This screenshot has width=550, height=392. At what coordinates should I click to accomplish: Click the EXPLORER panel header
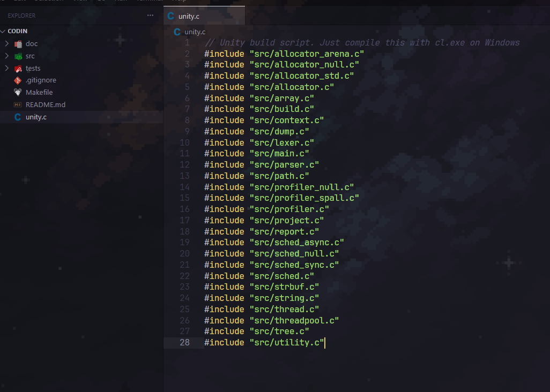tap(21, 16)
